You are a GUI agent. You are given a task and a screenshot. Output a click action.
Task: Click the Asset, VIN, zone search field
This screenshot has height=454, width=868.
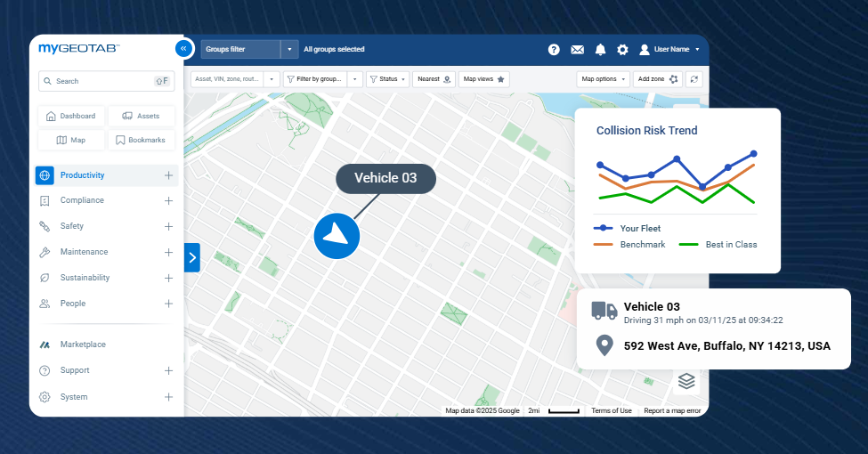pos(228,79)
